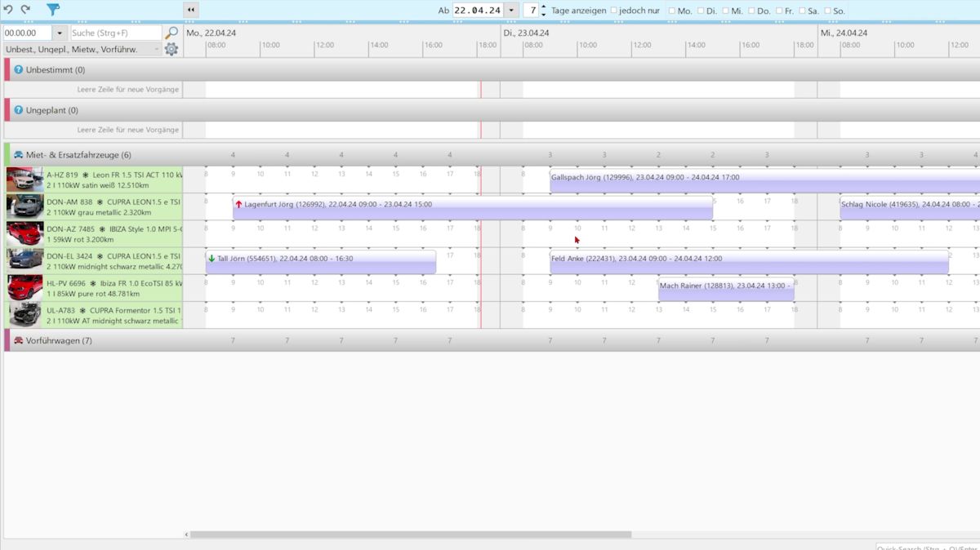Select the Feld Anke reservation bar
This screenshot has height=550, width=980.
click(x=748, y=262)
